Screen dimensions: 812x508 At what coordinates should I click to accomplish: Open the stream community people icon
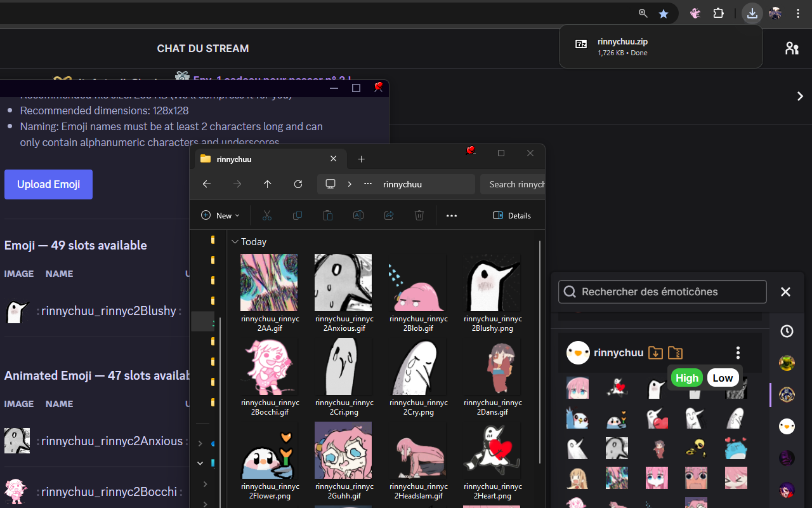point(792,48)
